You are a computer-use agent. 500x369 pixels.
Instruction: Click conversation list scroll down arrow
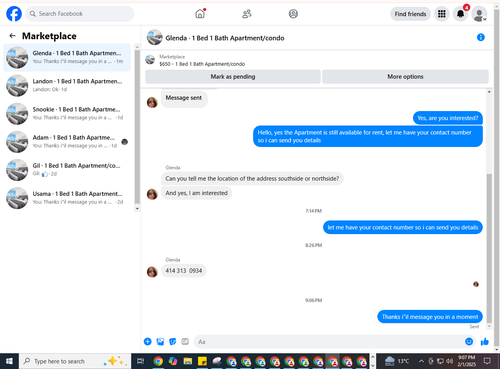tap(137, 209)
